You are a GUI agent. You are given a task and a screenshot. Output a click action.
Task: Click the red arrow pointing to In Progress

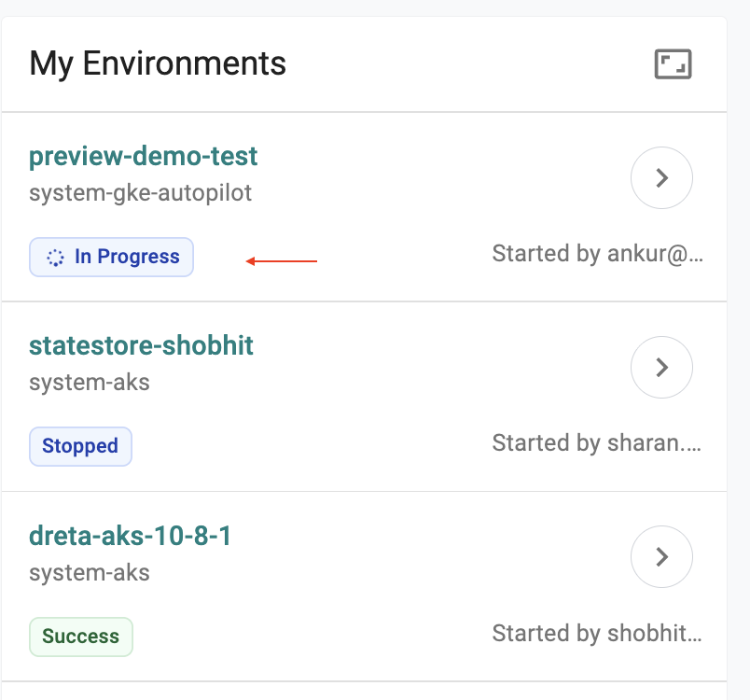click(281, 261)
